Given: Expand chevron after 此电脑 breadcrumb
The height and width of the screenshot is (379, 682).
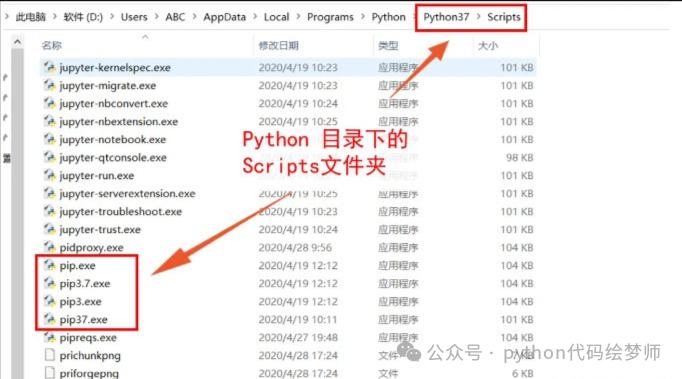Looking at the screenshot, I should click(55, 17).
